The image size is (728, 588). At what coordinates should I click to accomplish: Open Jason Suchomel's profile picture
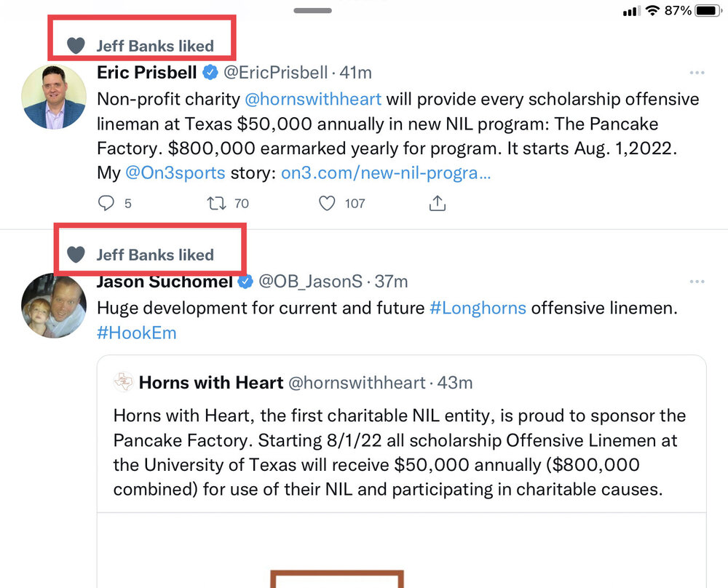click(54, 306)
